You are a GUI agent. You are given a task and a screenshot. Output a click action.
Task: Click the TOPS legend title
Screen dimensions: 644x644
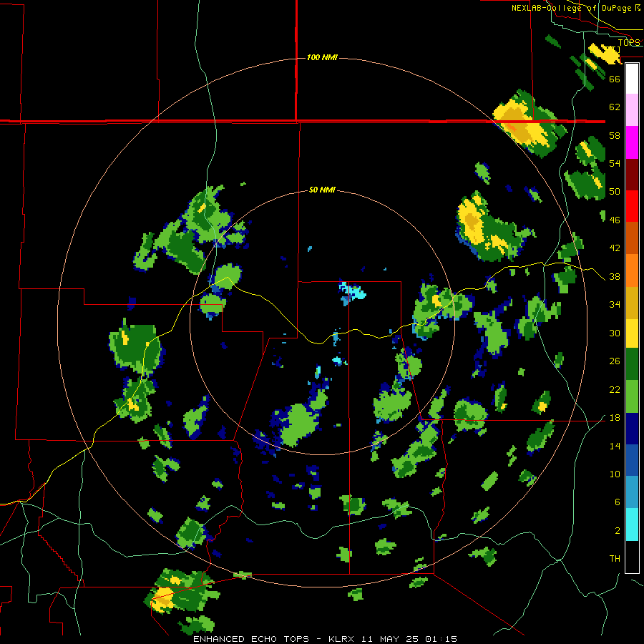click(629, 42)
